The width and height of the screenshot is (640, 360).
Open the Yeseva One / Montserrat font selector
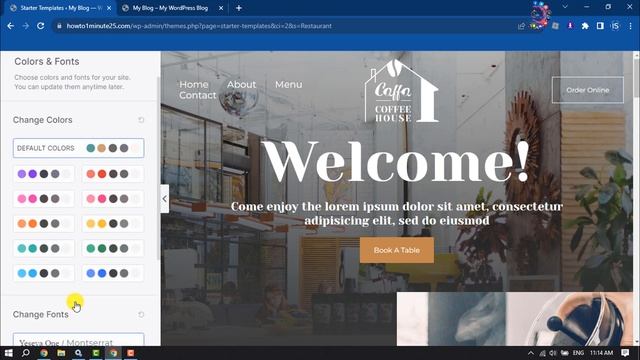pos(78,340)
